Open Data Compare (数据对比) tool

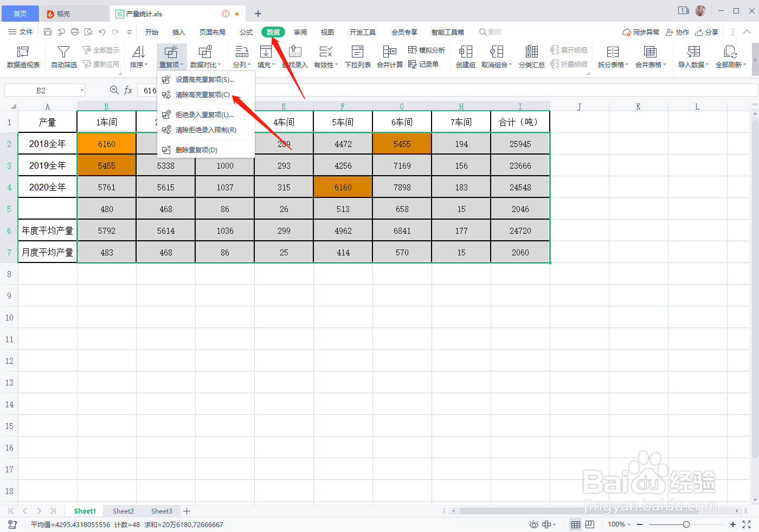[205, 56]
